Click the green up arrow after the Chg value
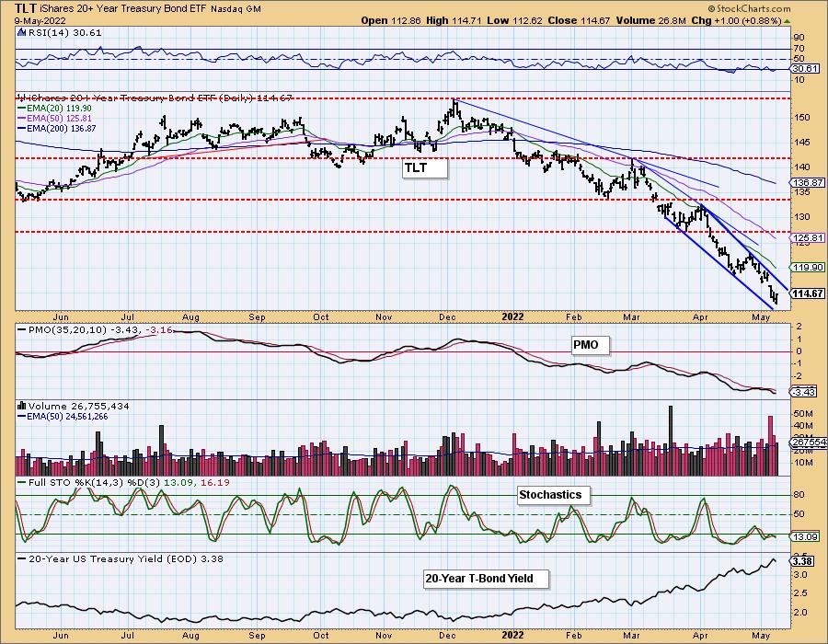Screen dimensions: 828x644 pos(787,21)
